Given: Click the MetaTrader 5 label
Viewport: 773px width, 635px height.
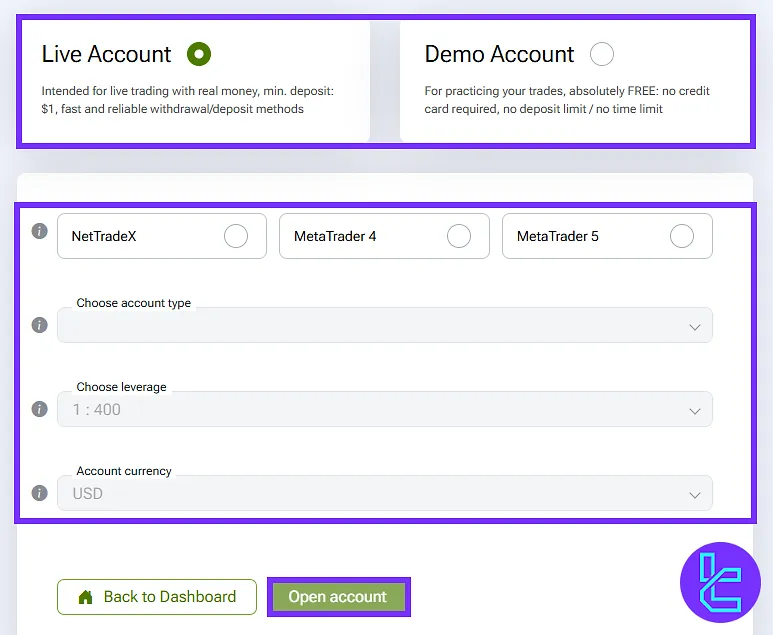Looking at the screenshot, I should [558, 236].
